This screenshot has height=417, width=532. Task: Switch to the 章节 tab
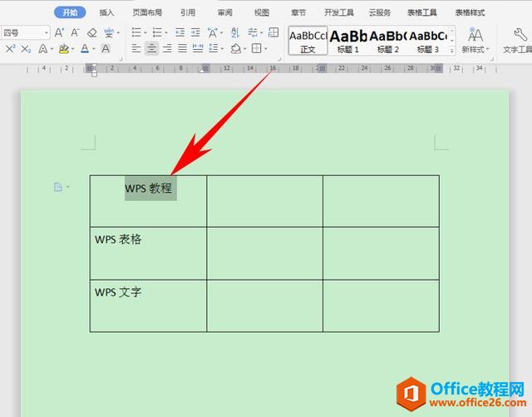coord(298,12)
